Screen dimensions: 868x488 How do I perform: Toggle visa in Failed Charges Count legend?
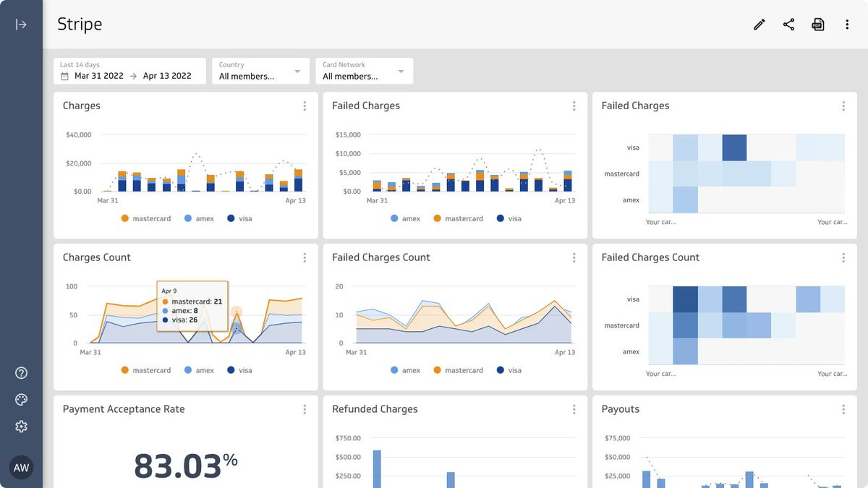[509, 370]
